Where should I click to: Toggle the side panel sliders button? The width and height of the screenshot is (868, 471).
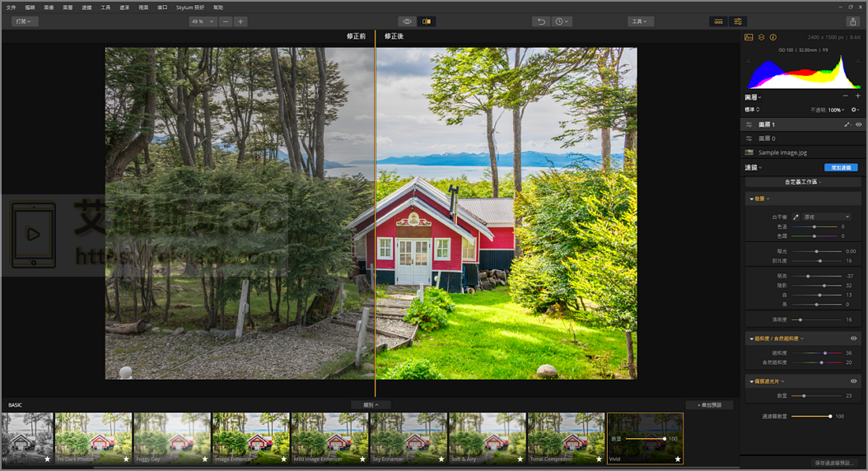pyautogui.click(x=738, y=21)
